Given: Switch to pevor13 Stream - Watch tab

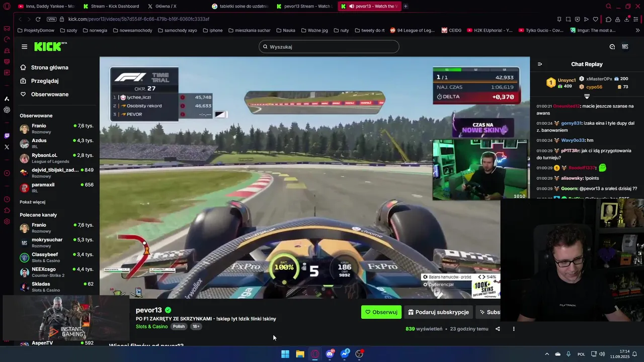Looking at the screenshot, I should pyautogui.click(x=305, y=6).
